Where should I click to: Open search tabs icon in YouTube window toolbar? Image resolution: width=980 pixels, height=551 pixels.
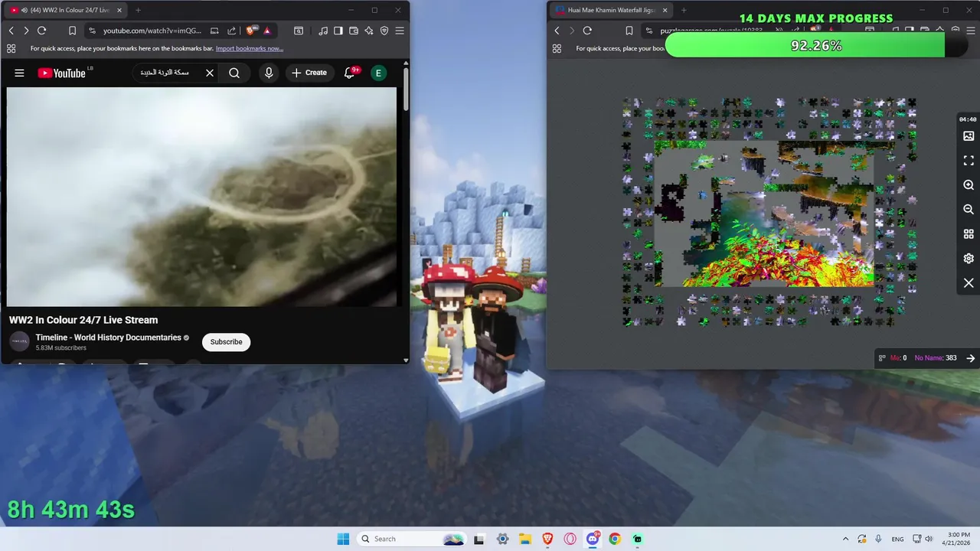(x=299, y=31)
